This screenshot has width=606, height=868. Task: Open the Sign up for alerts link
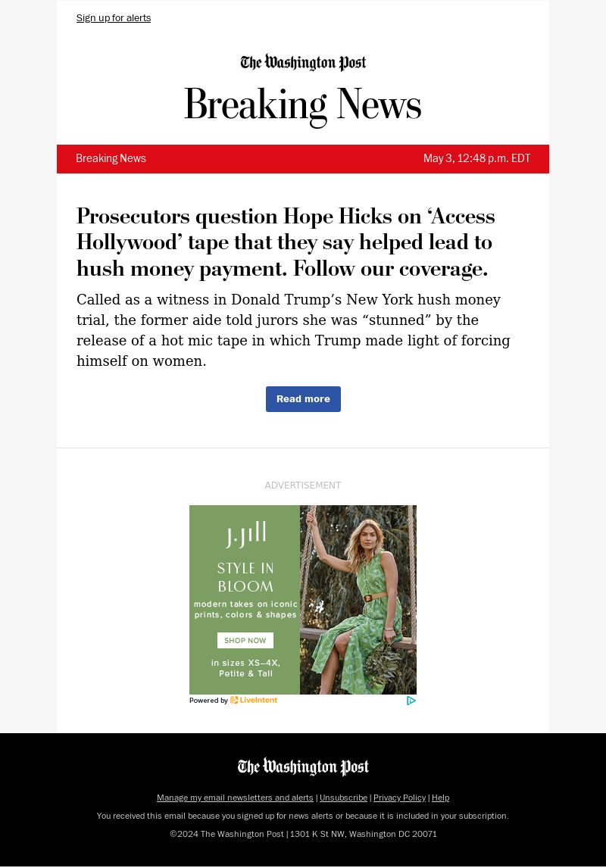(x=114, y=17)
